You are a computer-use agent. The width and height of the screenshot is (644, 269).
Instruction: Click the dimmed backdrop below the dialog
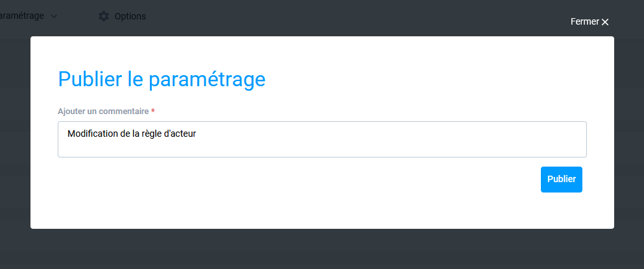click(x=322, y=250)
